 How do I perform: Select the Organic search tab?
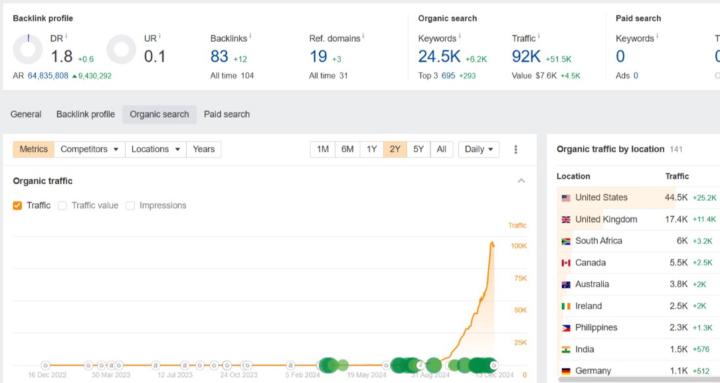pos(159,114)
